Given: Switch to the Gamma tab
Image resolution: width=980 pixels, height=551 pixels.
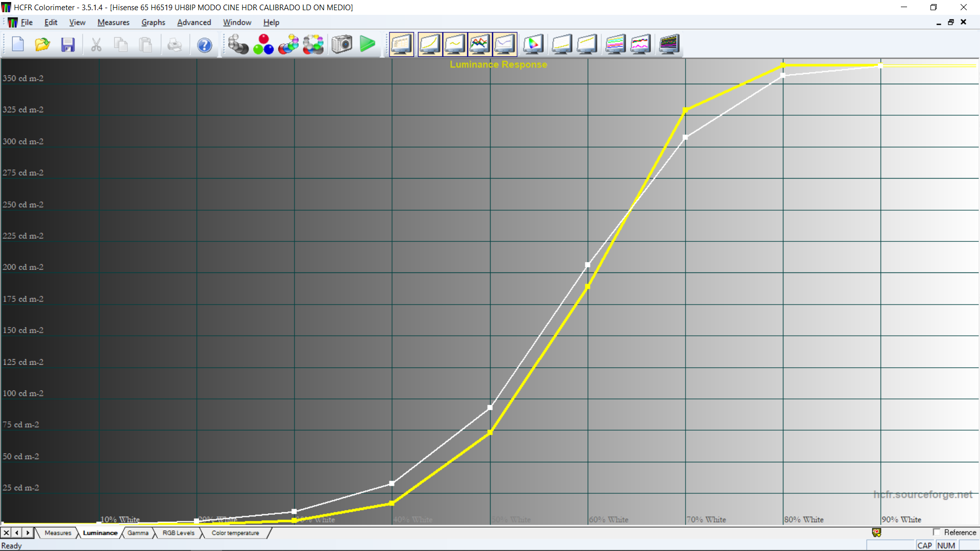Looking at the screenshot, I should click(138, 533).
